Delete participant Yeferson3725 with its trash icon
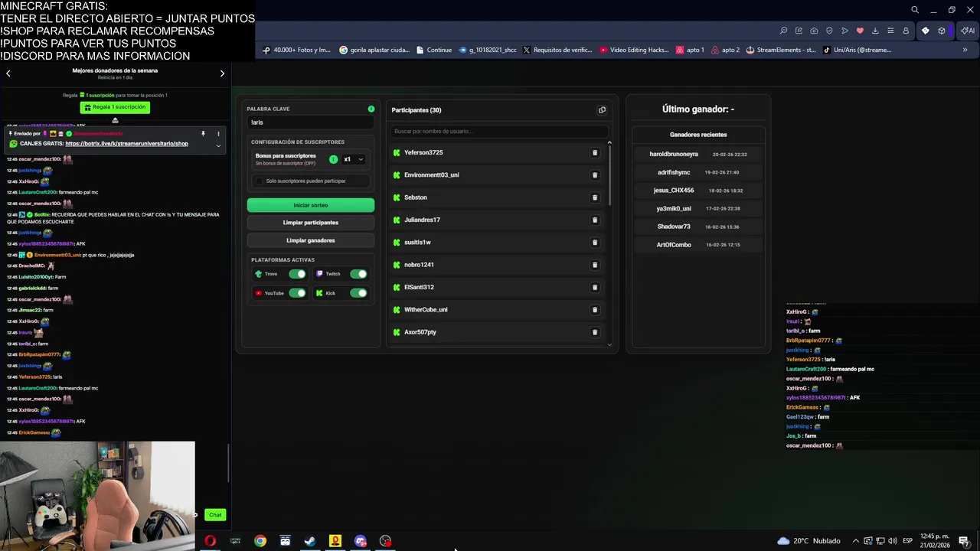Viewport: 980px width, 551px height. tap(594, 152)
